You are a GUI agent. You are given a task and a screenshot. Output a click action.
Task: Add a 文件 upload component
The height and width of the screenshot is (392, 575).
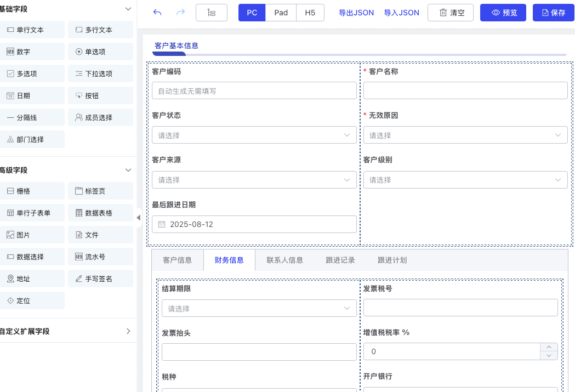pos(100,235)
